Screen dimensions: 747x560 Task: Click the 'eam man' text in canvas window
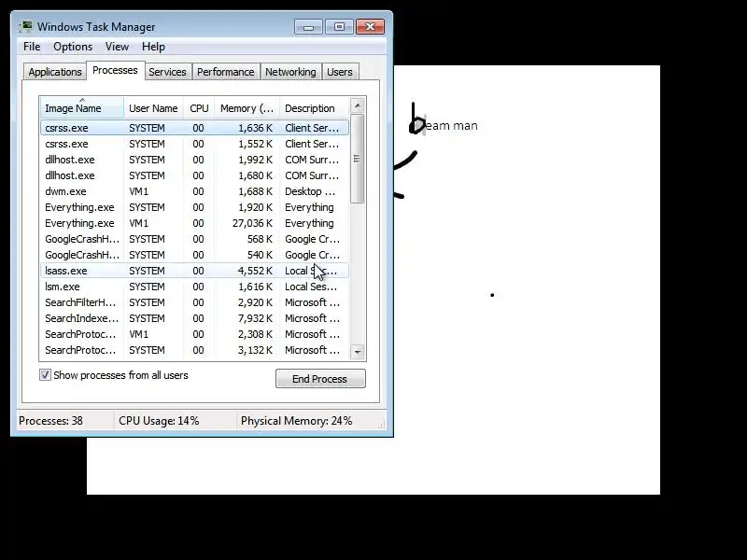point(451,126)
